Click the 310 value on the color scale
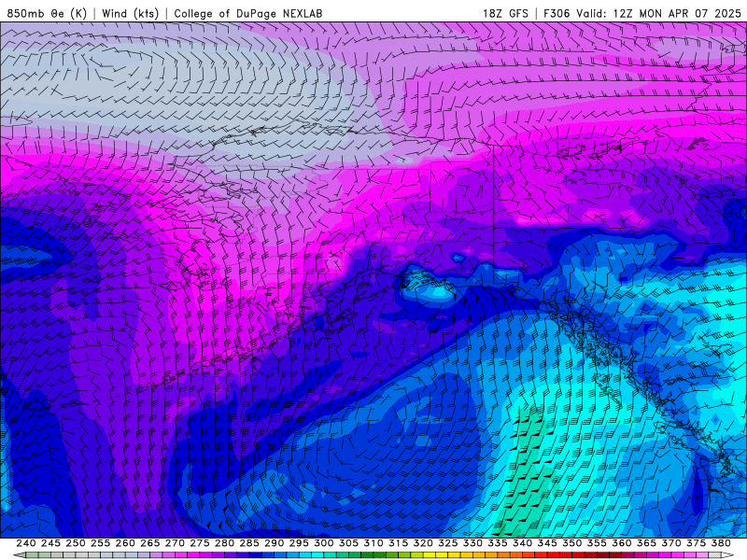 tap(373, 543)
